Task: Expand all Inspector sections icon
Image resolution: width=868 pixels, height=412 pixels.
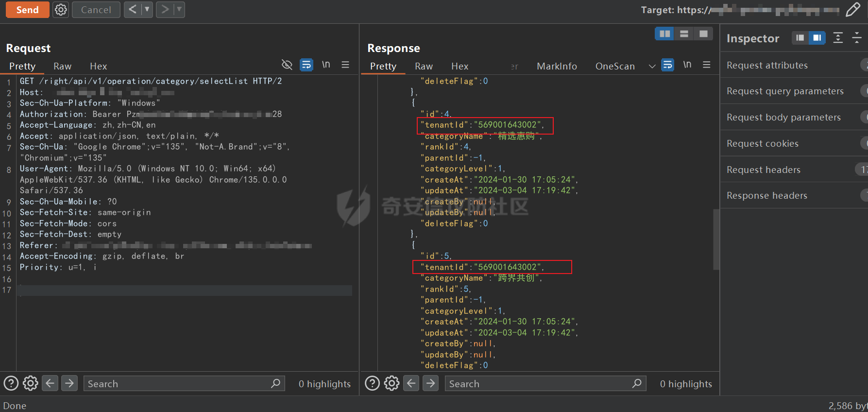Action: [838, 37]
